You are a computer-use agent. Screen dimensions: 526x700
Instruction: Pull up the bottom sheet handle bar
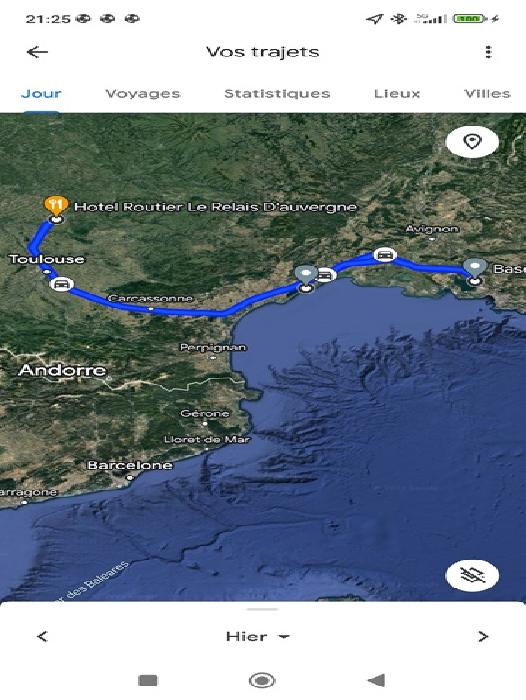pos(263,609)
